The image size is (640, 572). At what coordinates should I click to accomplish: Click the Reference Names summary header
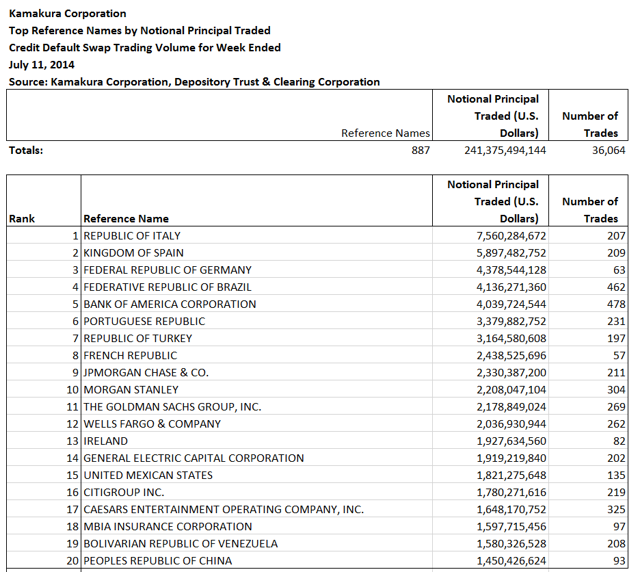tap(385, 134)
